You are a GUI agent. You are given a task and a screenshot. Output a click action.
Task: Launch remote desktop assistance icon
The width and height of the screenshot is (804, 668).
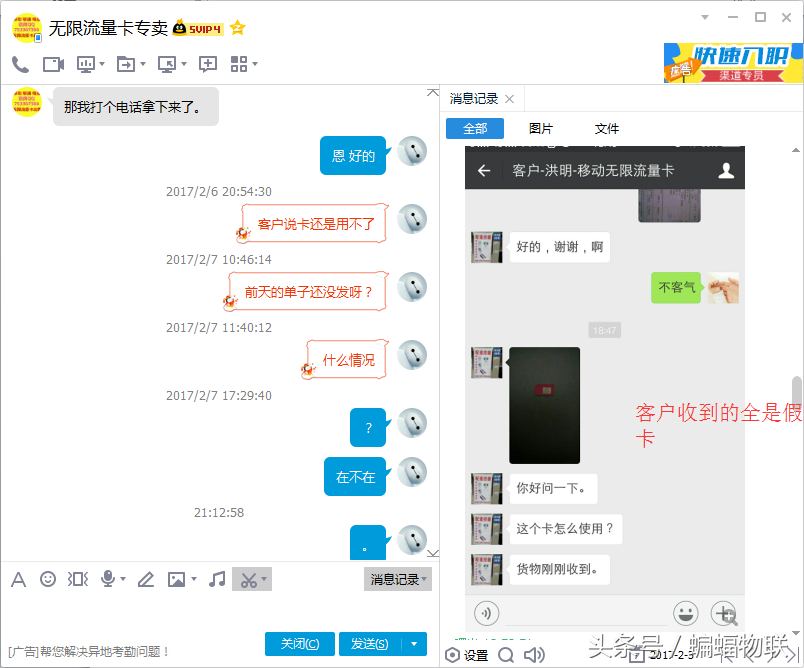pos(165,64)
